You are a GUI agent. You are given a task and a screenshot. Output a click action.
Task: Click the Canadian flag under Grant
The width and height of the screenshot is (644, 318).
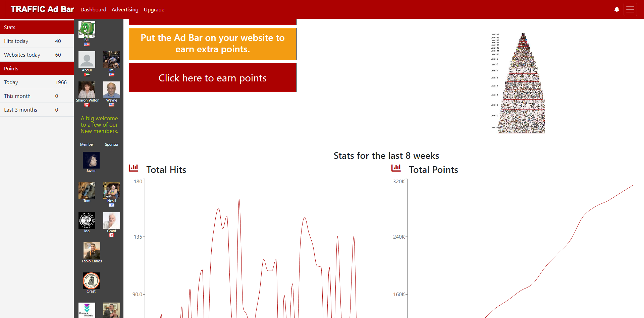112,235
